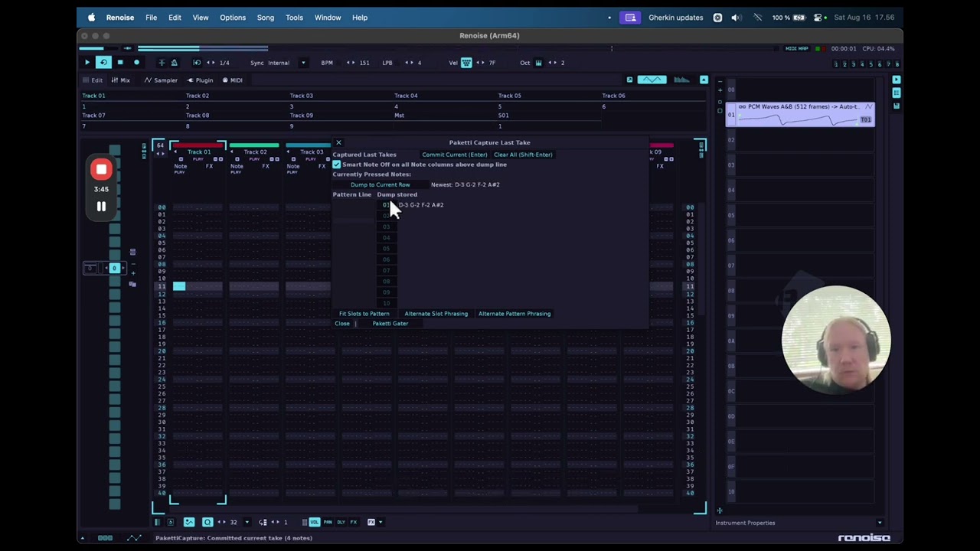Click Commit Current (Enter) button

click(x=455, y=155)
